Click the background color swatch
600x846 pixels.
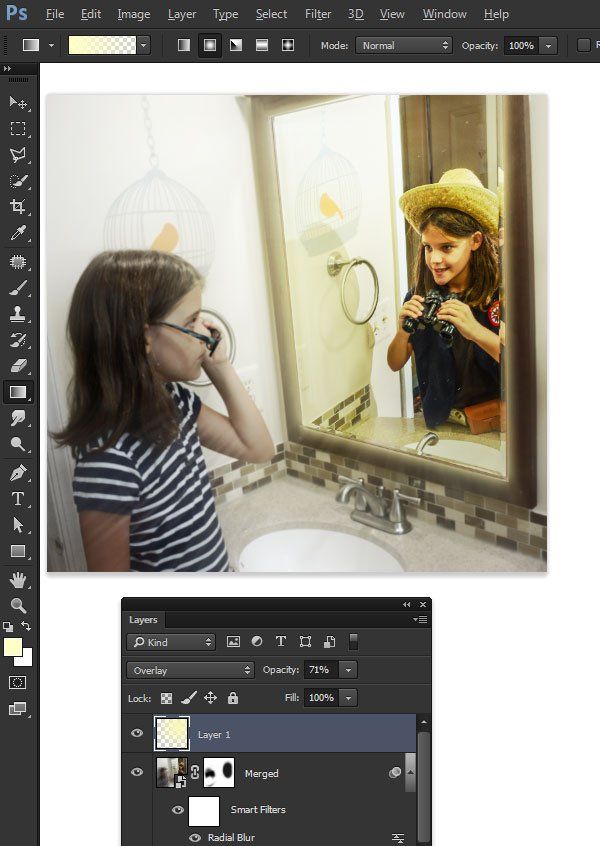pos(26,659)
